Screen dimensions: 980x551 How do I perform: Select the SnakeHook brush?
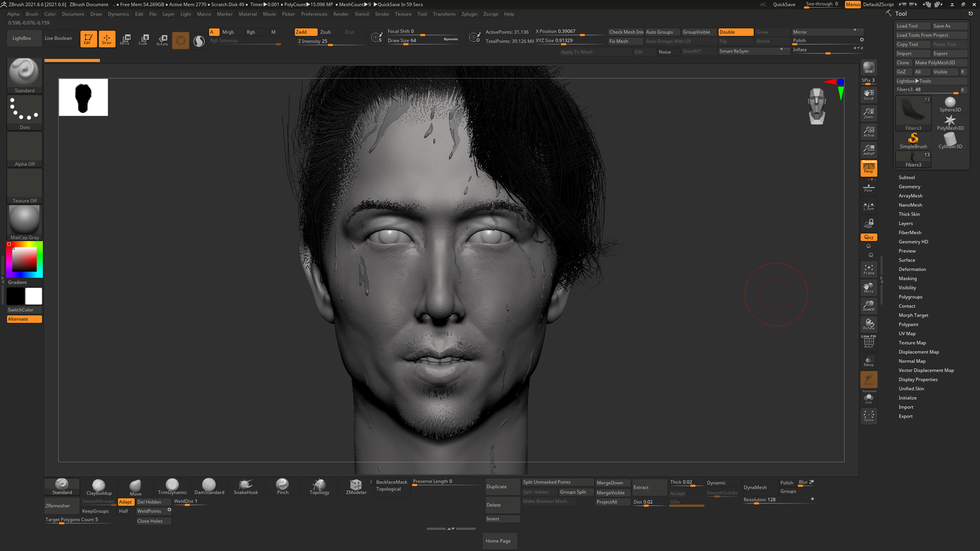(246, 486)
